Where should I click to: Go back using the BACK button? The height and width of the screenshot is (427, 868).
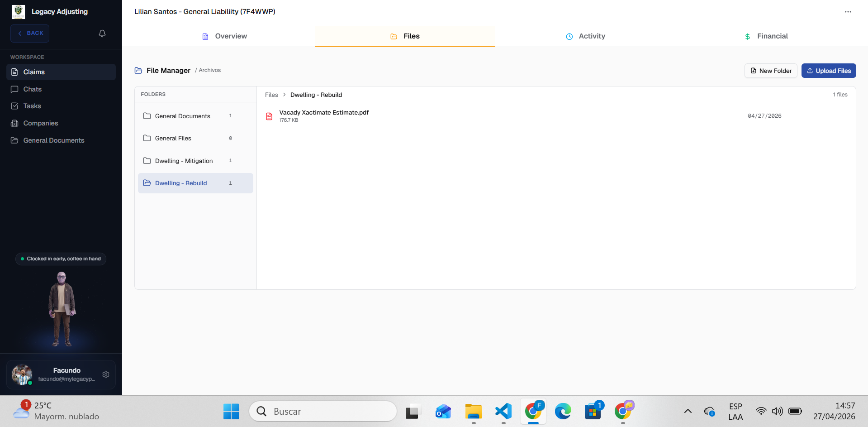coord(30,33)
